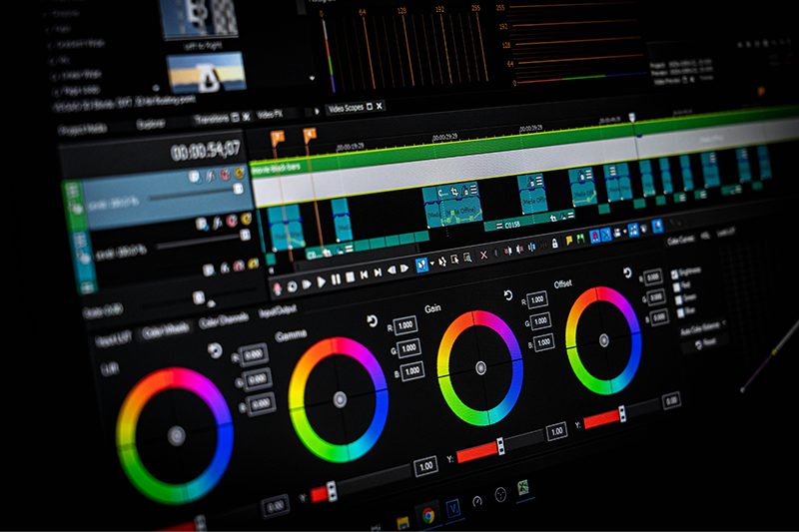This screenshot has width=799, height=532.
Task: Select the Zoom Edit magnifier tool
Action: click(x=467, y=258)
